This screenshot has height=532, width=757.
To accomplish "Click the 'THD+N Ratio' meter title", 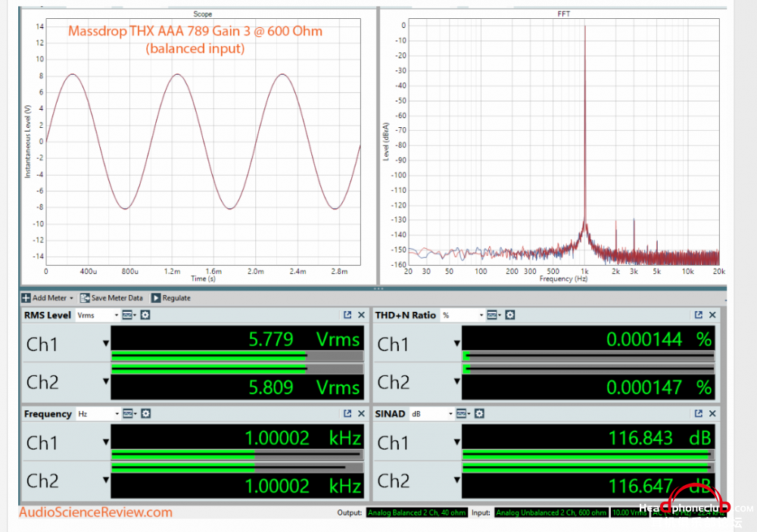I will point(406,316).
